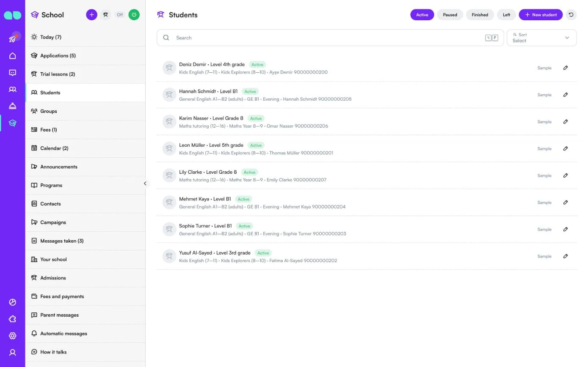
Task: Open Your school in sidebar
Action: coord(85,260)
